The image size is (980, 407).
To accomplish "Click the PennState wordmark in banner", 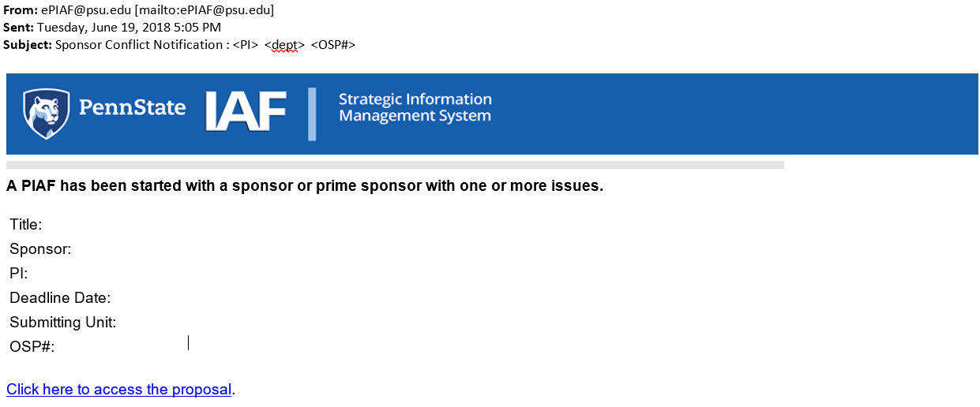I will pyautogui.click(x=132, y=107).
